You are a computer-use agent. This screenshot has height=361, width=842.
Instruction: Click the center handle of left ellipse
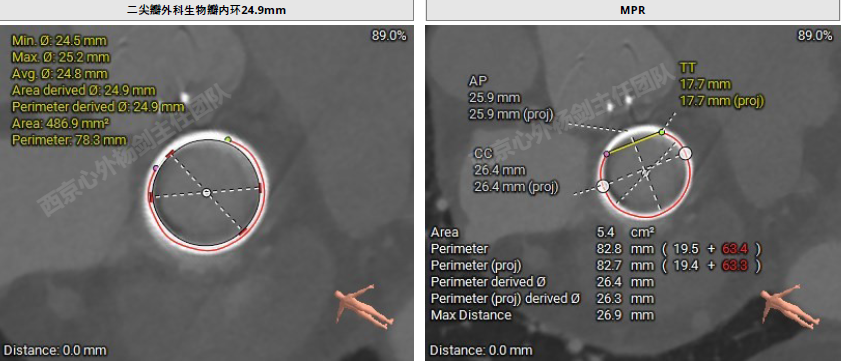click(206, 192)
